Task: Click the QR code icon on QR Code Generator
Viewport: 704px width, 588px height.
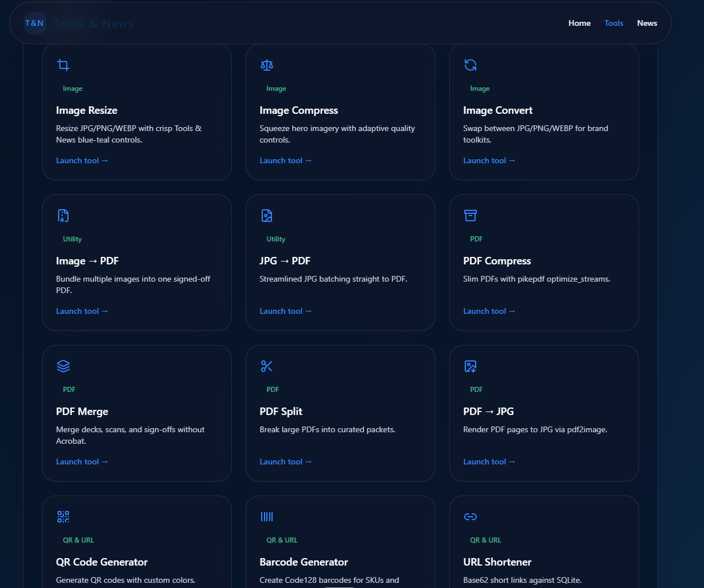Action: coord(63,517)
